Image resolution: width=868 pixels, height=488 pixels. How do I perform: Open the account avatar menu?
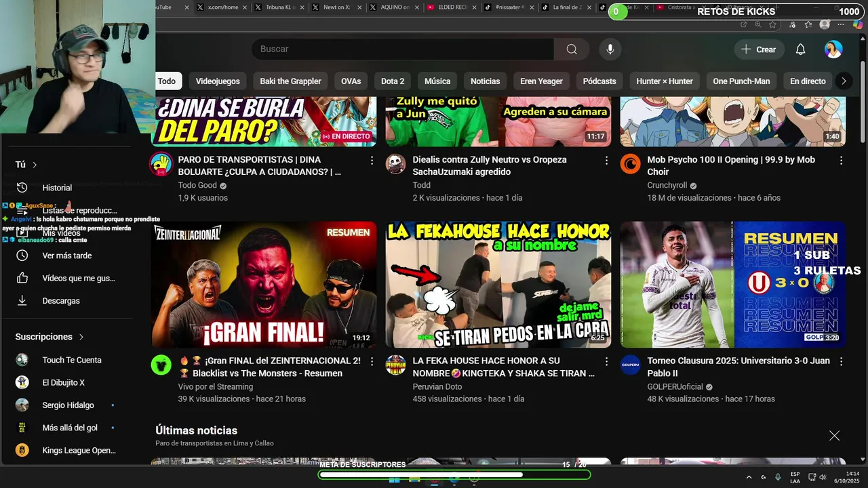click(833, 49)
